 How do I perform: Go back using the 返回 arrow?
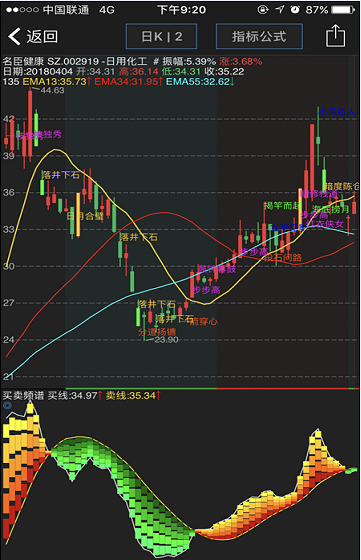click(x=32, y=36)
